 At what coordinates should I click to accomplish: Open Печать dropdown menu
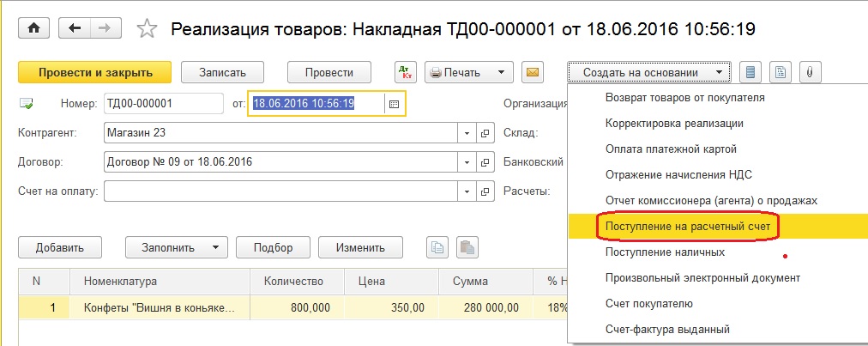(469, 73)
